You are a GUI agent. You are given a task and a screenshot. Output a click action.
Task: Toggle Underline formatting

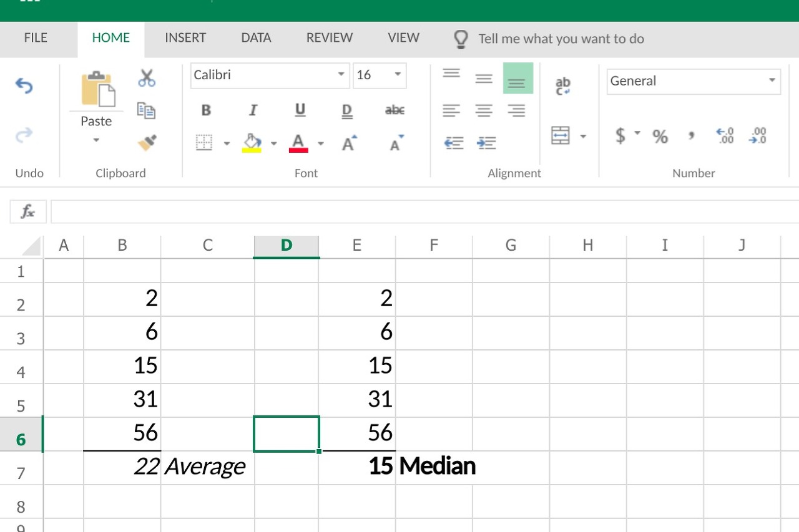coord(300,110)
